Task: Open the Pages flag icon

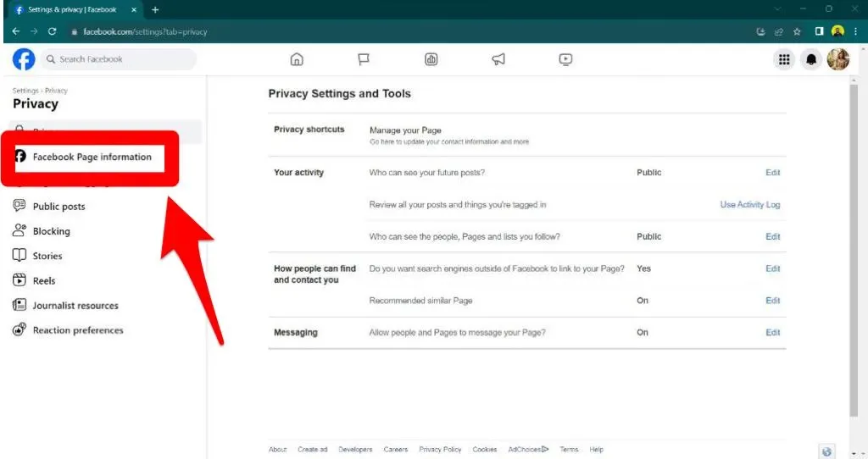Action: point(364,59)
